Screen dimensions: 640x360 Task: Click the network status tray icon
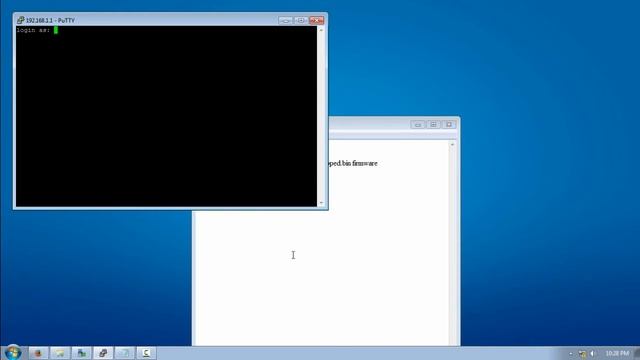click(582, 353)
